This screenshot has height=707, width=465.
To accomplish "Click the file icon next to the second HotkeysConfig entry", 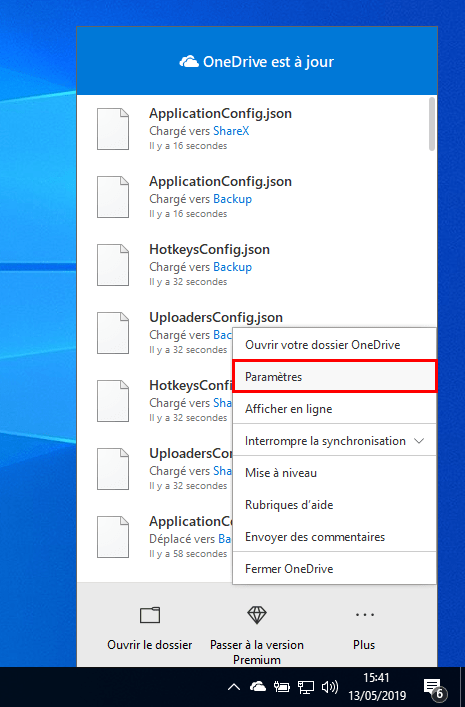I will (x=113, y=401).
